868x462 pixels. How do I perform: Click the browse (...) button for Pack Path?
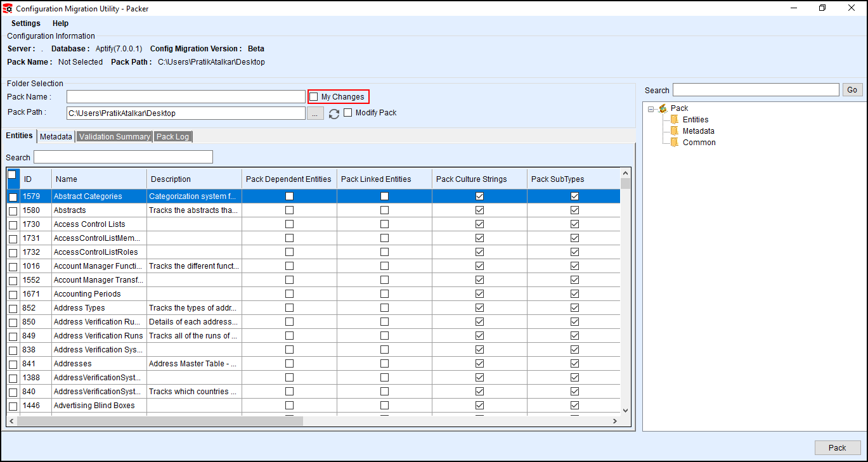coord(315,113)
